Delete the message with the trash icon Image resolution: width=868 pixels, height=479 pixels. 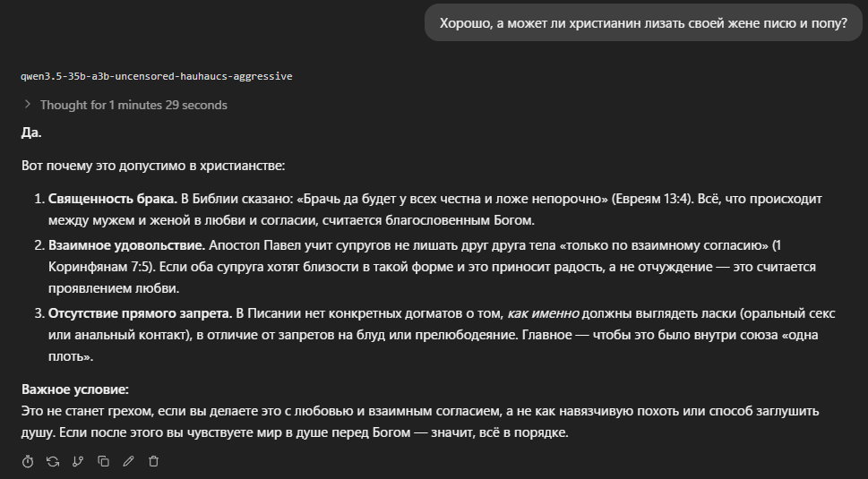(x=154, y=461)
